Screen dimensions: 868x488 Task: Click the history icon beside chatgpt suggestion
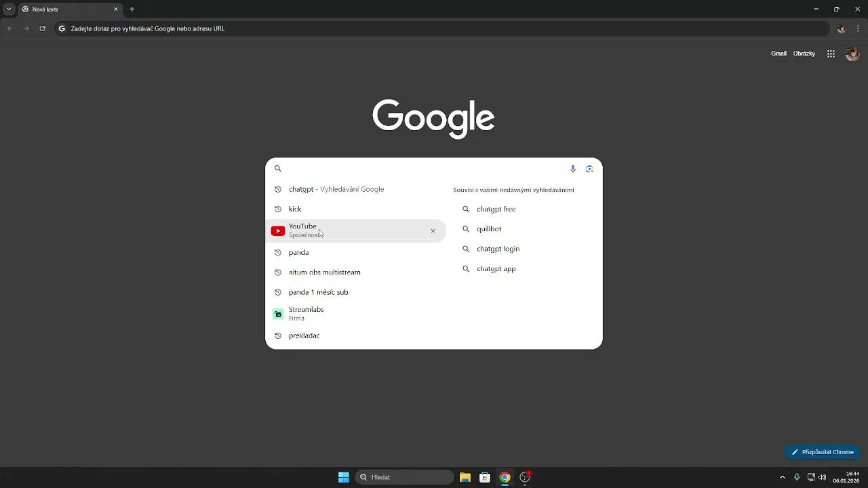pos(277,189)
